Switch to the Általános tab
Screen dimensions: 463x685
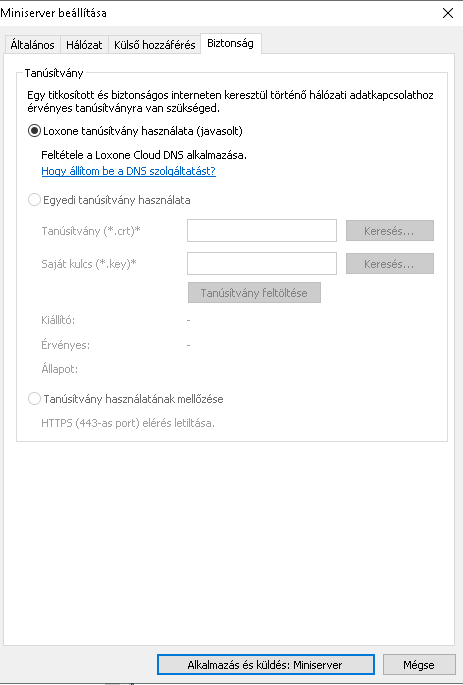pyautogui.click(x=32, y=45)
